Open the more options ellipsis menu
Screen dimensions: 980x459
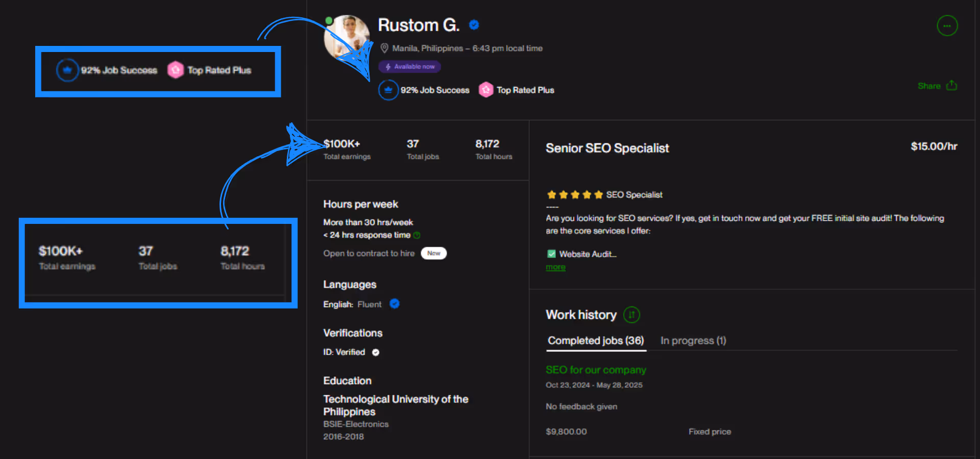947,25
